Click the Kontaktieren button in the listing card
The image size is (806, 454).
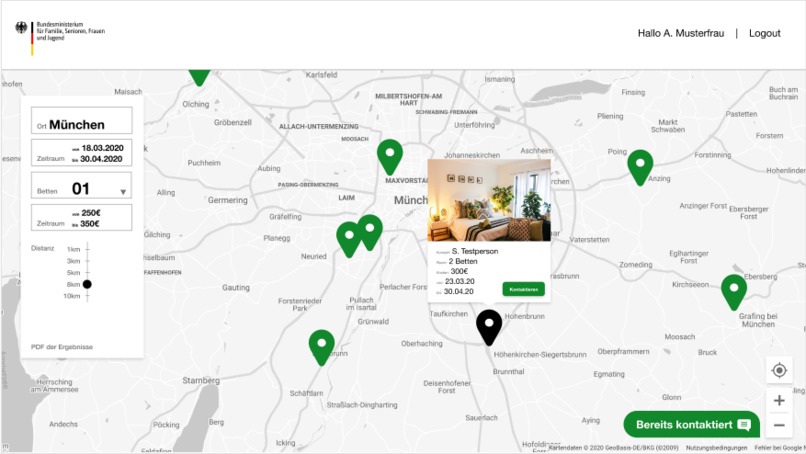(523, 289)
